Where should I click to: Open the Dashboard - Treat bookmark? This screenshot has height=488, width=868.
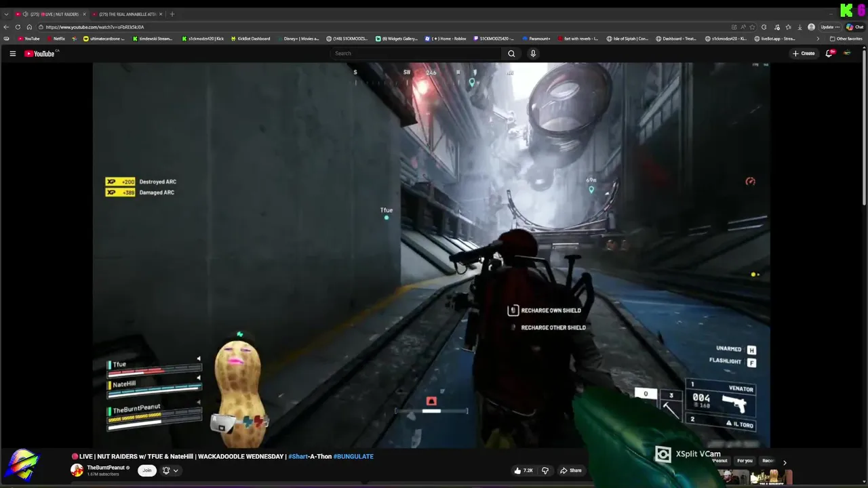tap(676, 39)
